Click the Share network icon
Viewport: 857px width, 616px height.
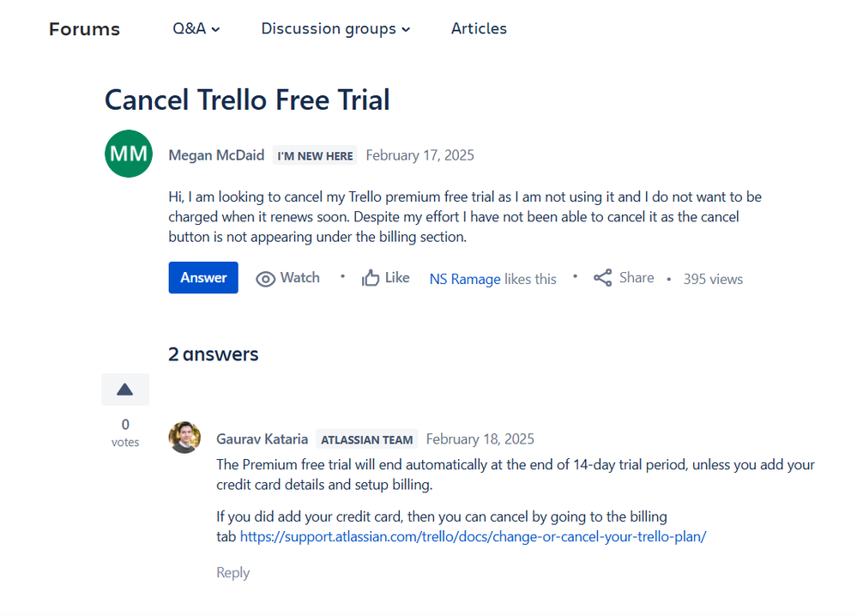[602, 278]
